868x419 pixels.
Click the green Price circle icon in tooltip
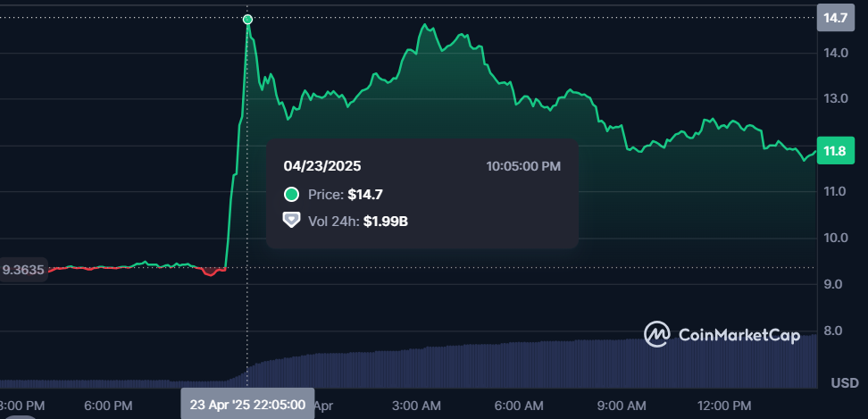(x=291, y=195)
